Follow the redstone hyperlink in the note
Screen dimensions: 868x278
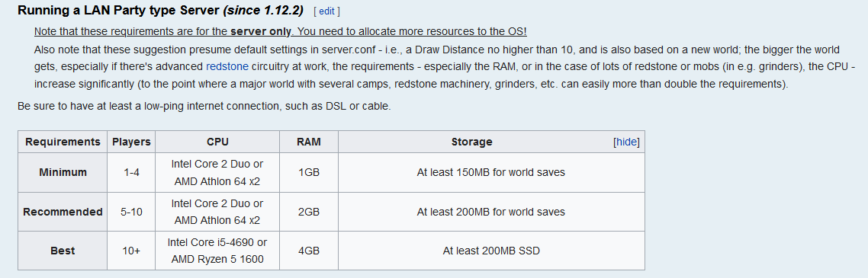click(227, 67)
